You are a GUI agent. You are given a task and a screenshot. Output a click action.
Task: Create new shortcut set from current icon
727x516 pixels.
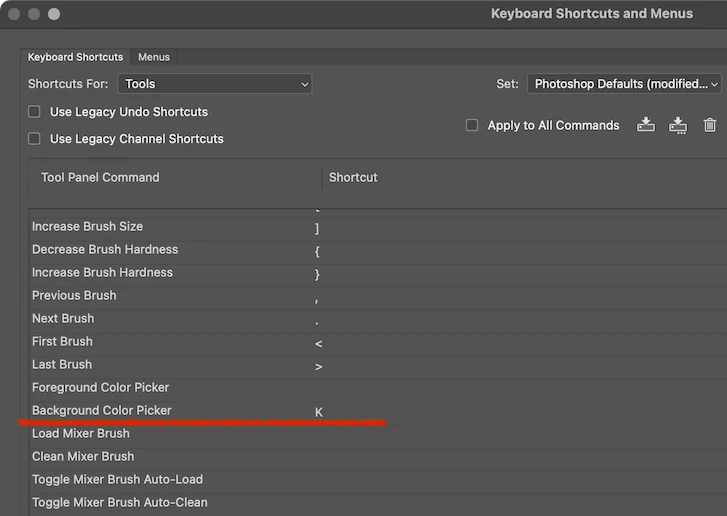click(677, 125)
